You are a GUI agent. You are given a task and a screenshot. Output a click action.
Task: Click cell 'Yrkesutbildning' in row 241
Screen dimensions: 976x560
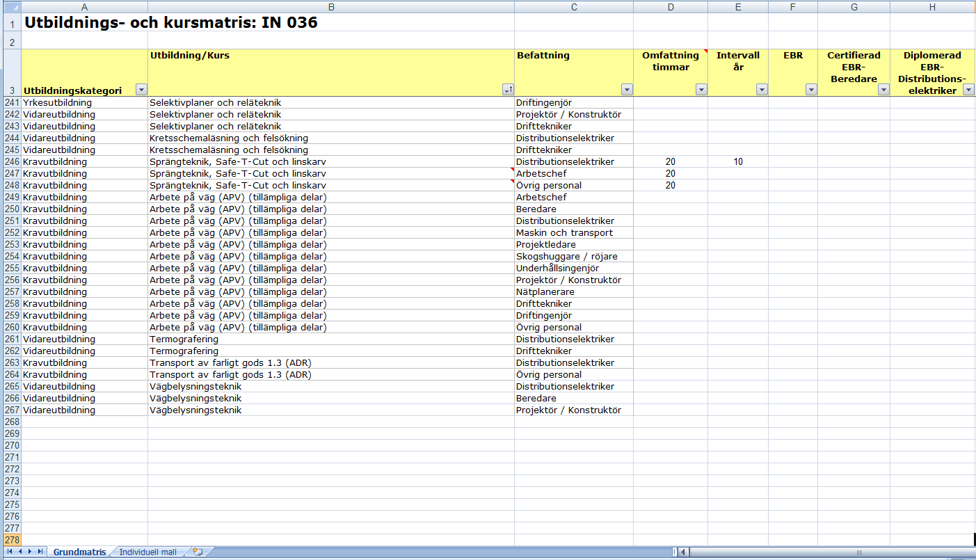[84, 102]
